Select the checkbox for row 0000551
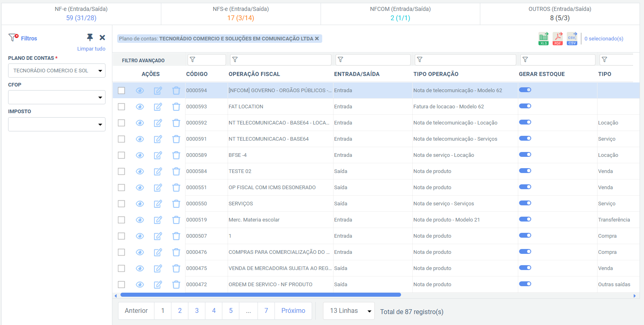Image resolution: width=644 pixels, height=325 pixels. [121, 188]
